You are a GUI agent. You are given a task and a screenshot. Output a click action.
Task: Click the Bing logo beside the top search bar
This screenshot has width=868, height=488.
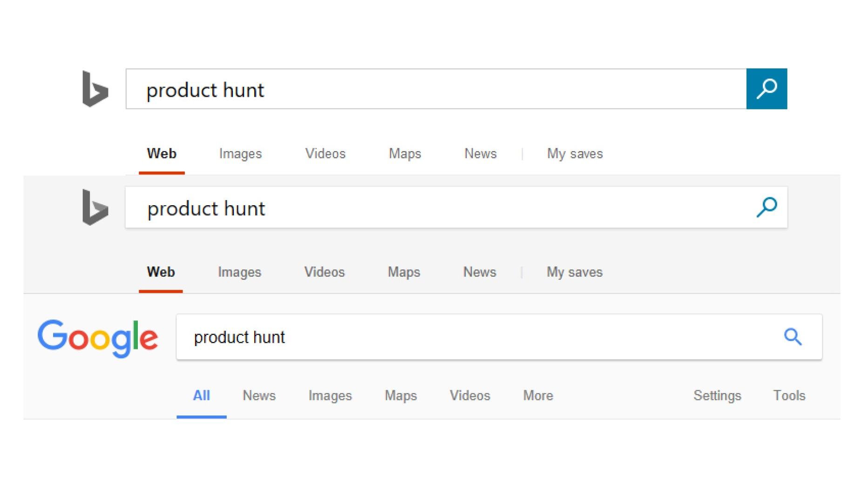pos(95,89)
